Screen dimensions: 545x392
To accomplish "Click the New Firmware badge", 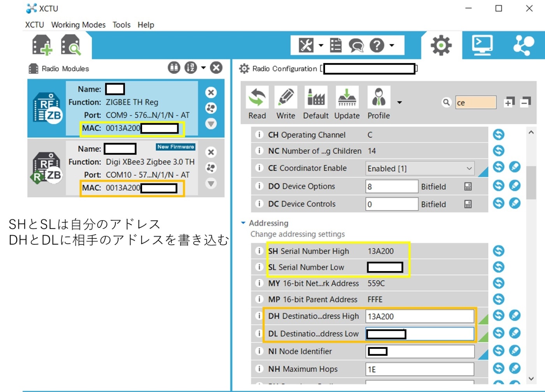I will [x=176, y=147].
